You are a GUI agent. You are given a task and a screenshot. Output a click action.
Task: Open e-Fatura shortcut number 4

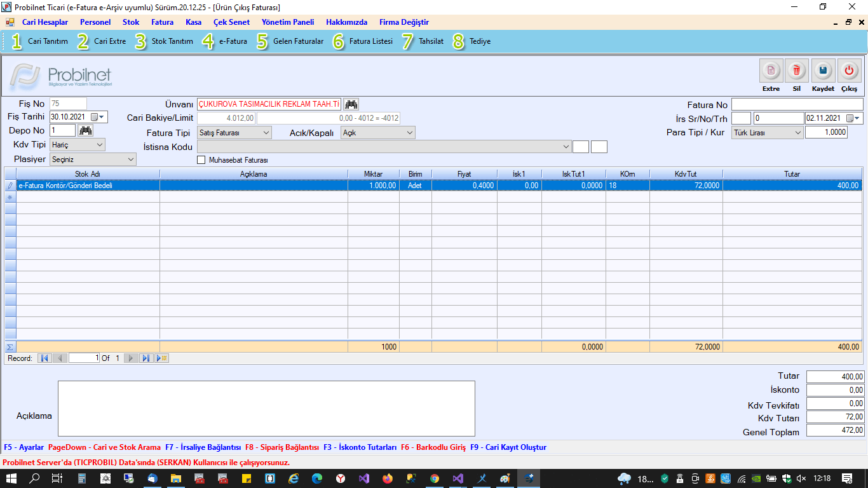click(225, 41)
